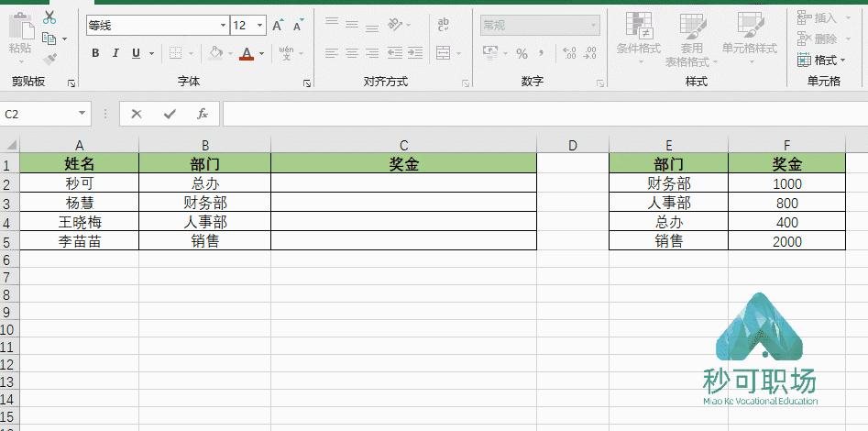Click the Format Painter brush icon

49,59
